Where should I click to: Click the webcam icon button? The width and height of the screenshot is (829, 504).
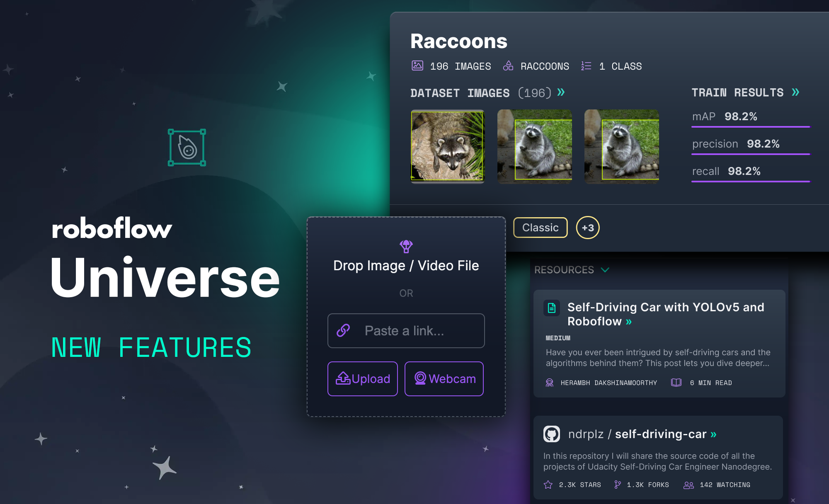[x=421, y=378]
